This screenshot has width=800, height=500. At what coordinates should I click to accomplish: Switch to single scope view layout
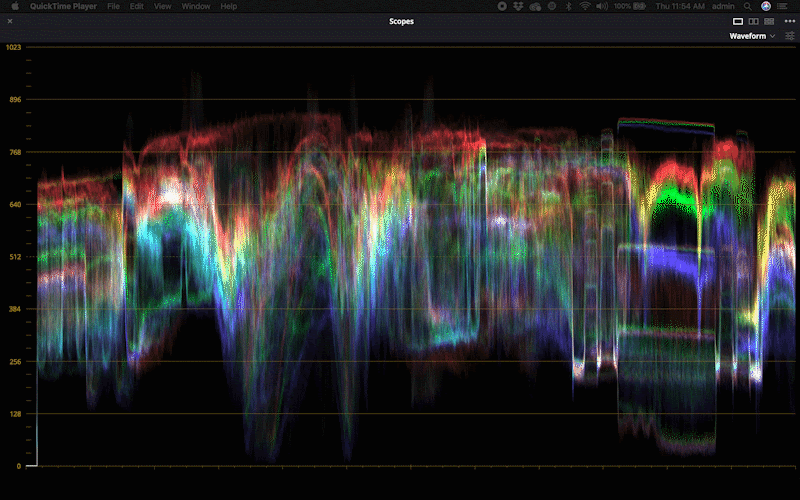coord(738,21)
